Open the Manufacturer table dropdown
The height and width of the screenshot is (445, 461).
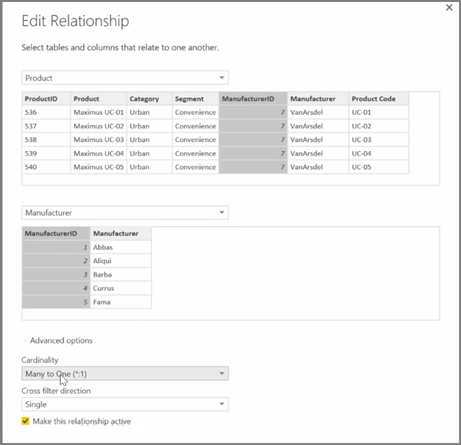pos(125,213)
